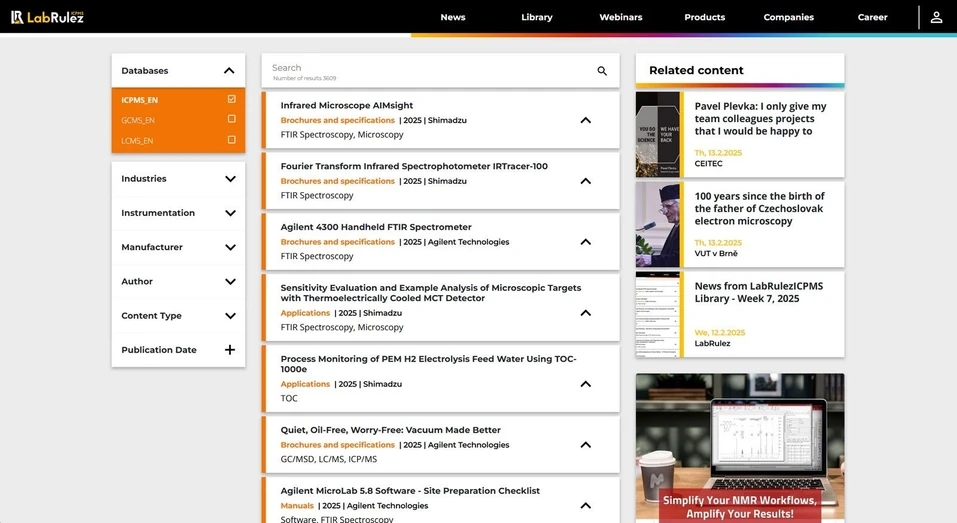
Task: Click the VUT v Brně source label
Action: coord(716,253)
